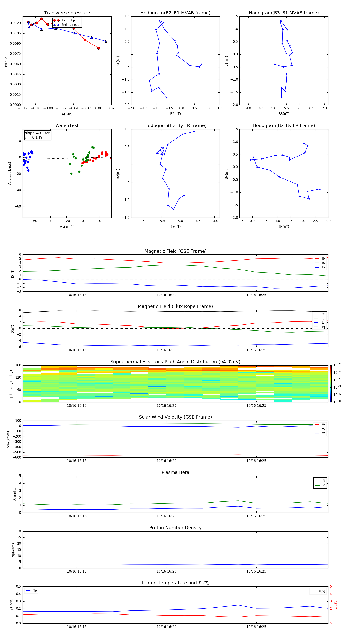Click the Tp legend in the temperature plot
This screenshot has width=351, height=644.
pos(31,591)
